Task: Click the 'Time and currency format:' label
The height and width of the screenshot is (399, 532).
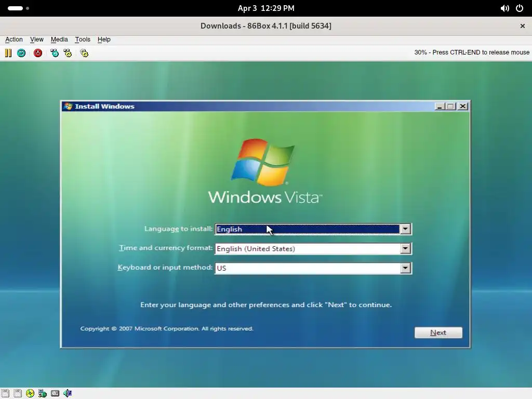Action: coord(166,248)
